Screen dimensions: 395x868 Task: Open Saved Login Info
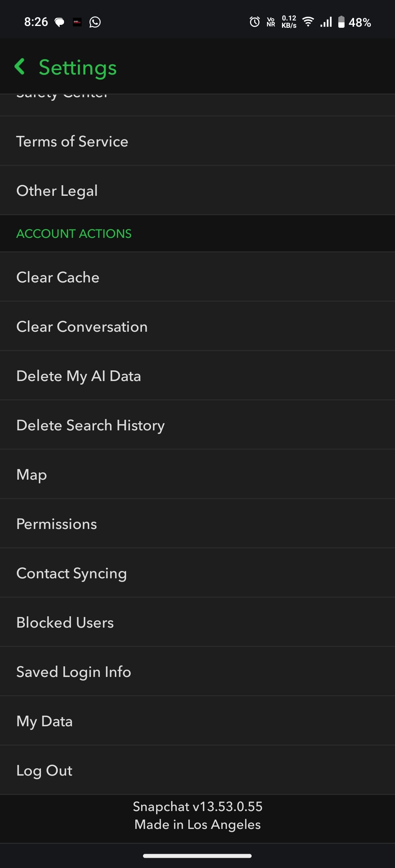tap(74, 672)
